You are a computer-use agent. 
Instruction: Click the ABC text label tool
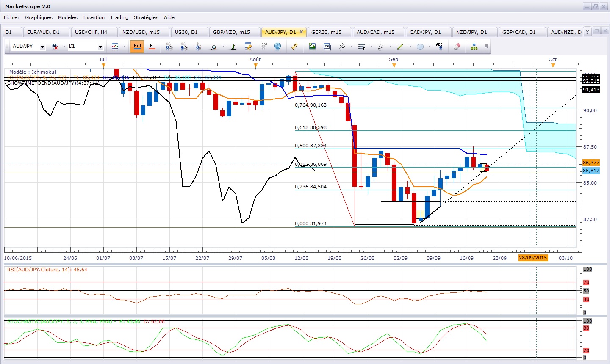click(x=439, y=47)
